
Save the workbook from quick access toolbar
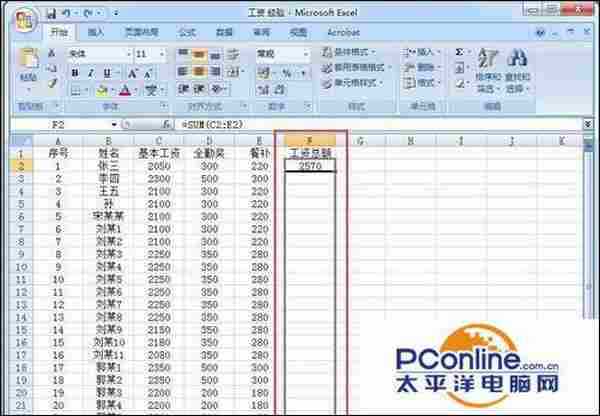52,14
